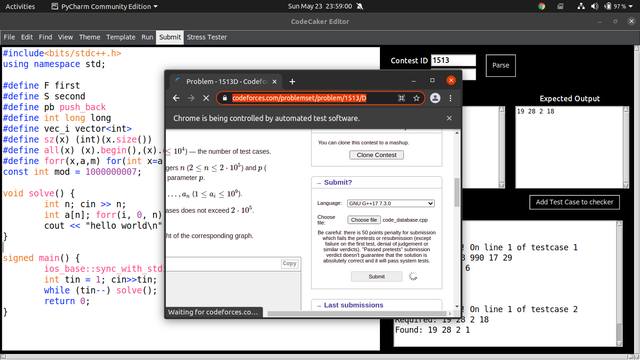Click the code line 'using namespace std;'
The image size is (640, 360).
tap(54, 64)
